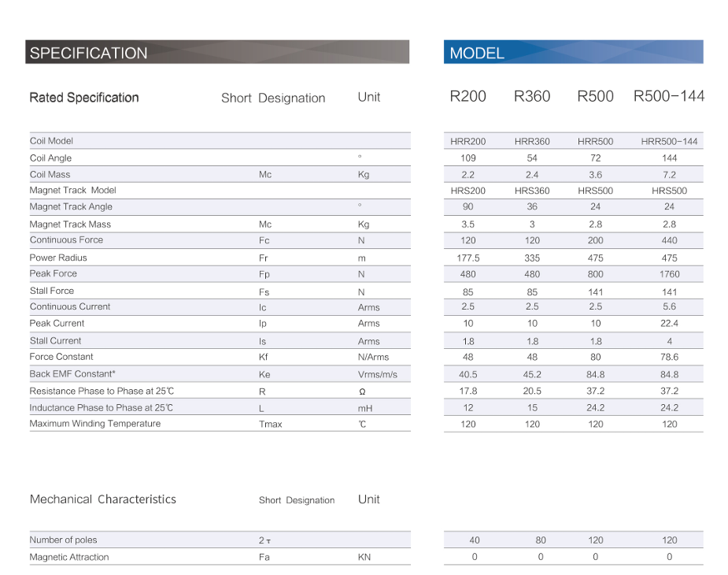
Task: Click the 177.5 power radius value
Action: 468,258
